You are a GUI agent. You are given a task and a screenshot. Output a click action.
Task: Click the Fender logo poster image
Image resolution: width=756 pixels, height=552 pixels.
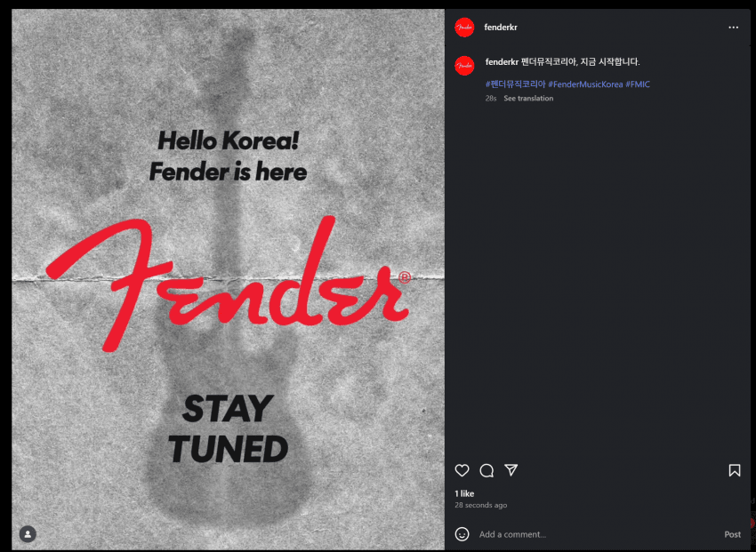click(x=228, y=280)
